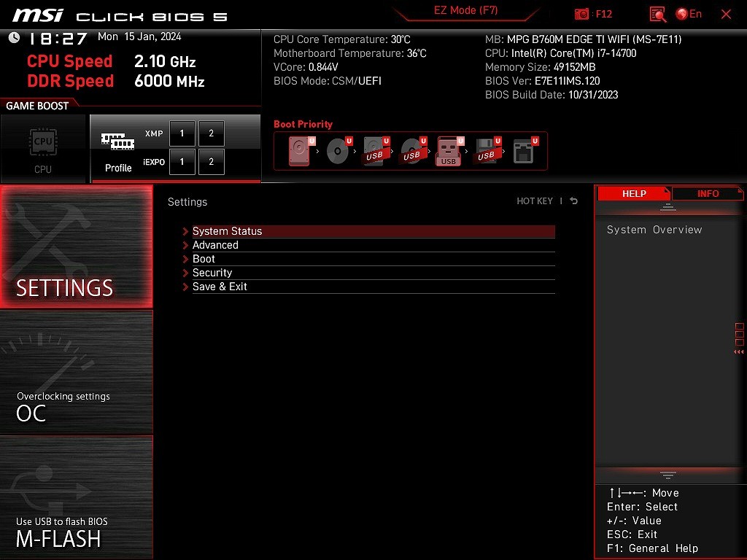Change language via the En globe icon
This screenshot has height=560, width=747.
(689, 15)
